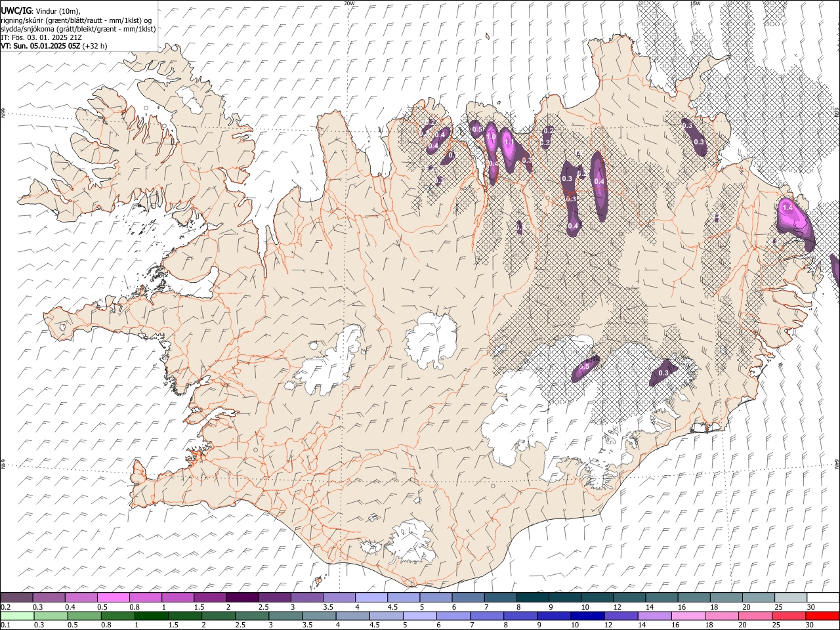The width and height of the screenshot is (840, 630).
Task: Click the 'UWC/IG' title text
Action: (15, 11)
